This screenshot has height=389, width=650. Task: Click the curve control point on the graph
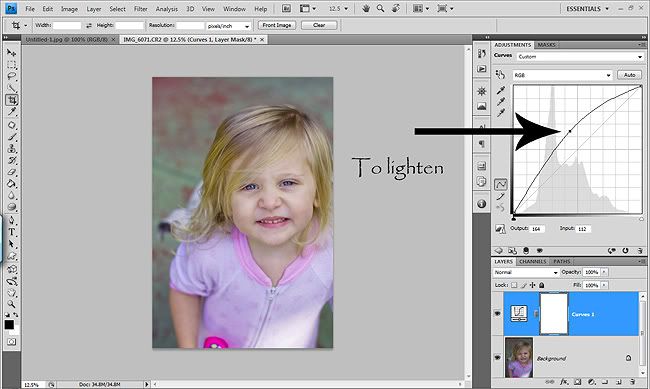[570, 131]
